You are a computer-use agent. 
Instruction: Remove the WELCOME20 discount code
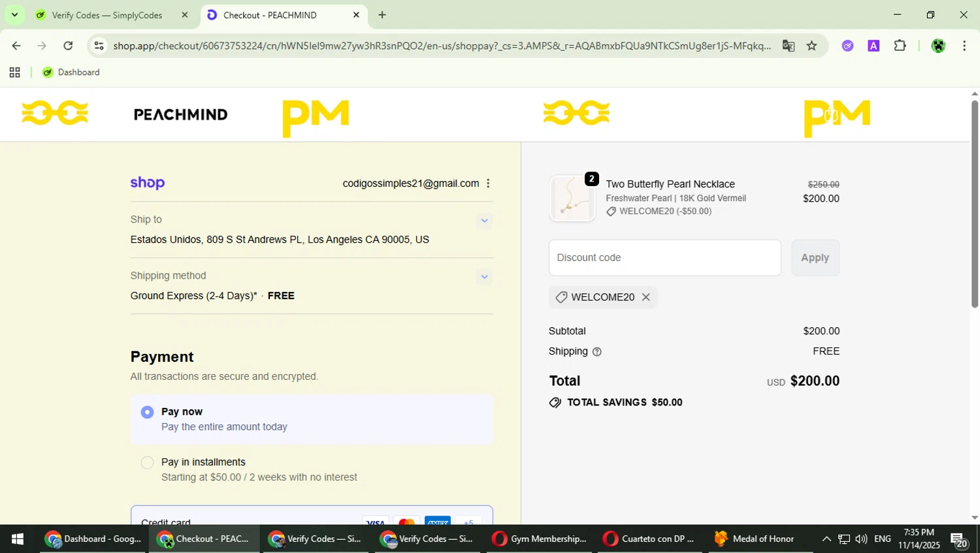(645, 297)
